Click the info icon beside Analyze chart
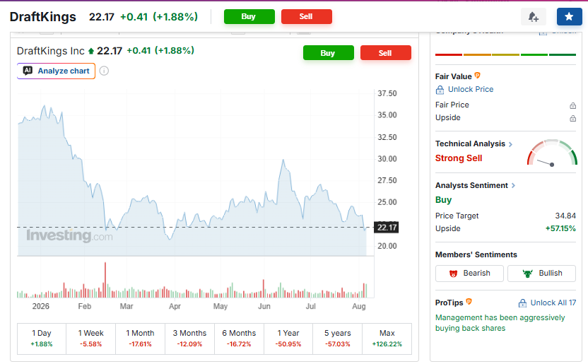Image resolution: width=588 pixels, height=364 pixels. [x=105, y=71]
